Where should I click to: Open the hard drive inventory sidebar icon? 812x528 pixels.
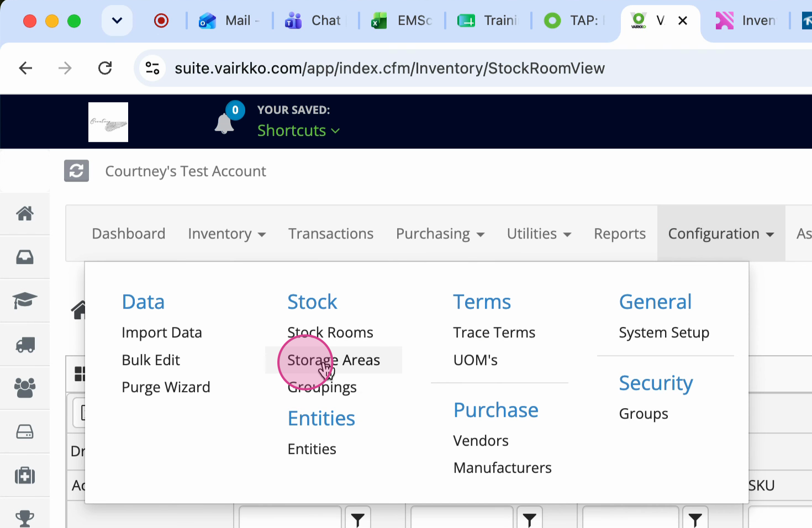coord(25,431)
